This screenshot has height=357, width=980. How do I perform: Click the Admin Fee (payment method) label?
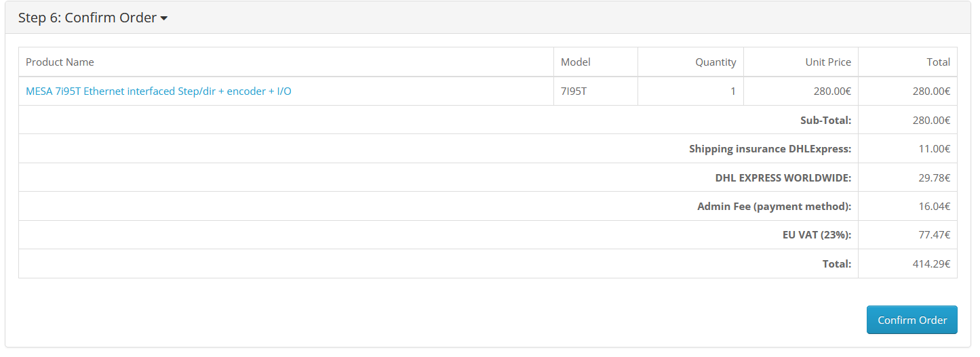tap(774, 206)
